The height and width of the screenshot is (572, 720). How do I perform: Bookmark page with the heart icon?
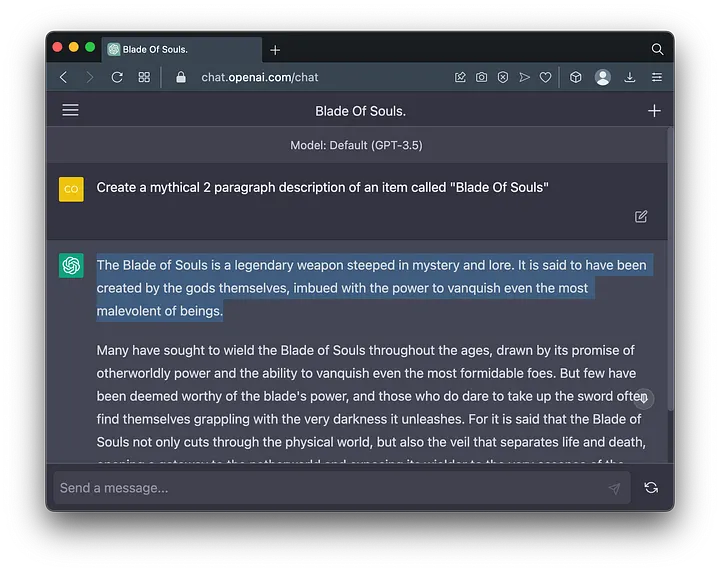pos(546,77)
